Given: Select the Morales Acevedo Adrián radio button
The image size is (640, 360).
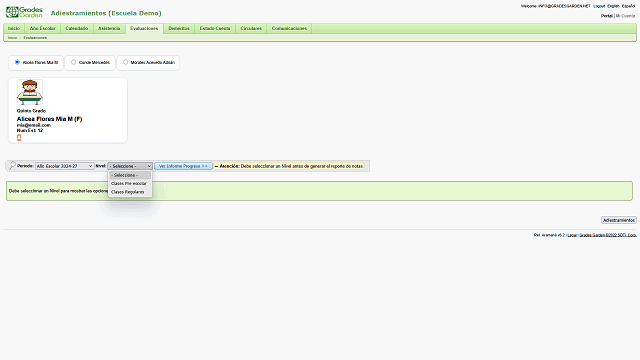Looking at the screenshot, I should pyautogui.click(x=125, y=62).
